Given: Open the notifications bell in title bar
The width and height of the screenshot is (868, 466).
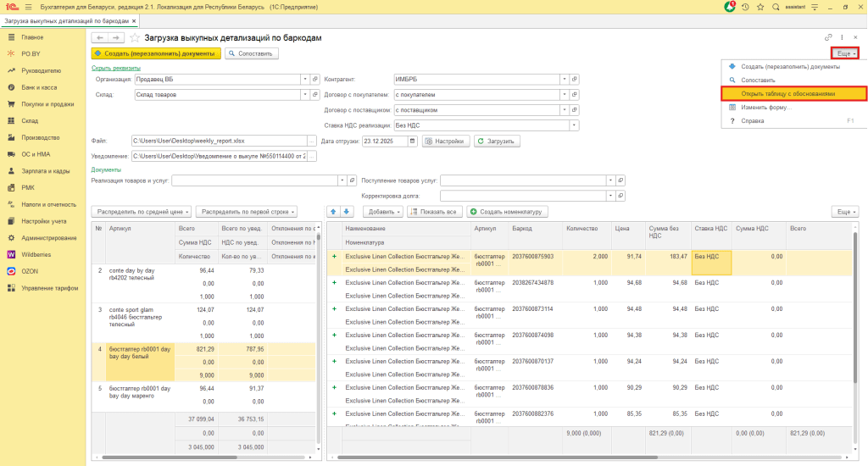Looking at the screenshot, I should [730, 7].
